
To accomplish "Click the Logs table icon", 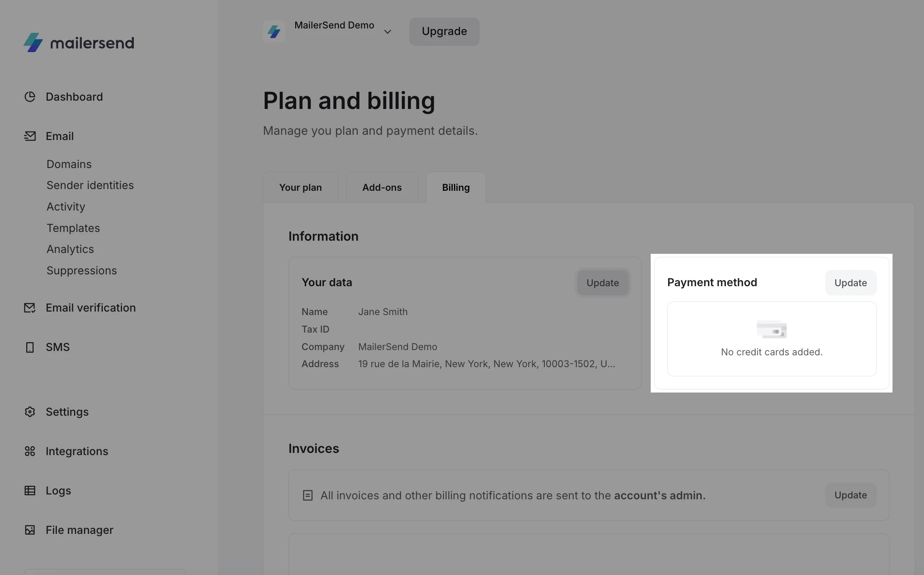I will tap(30, 491).
